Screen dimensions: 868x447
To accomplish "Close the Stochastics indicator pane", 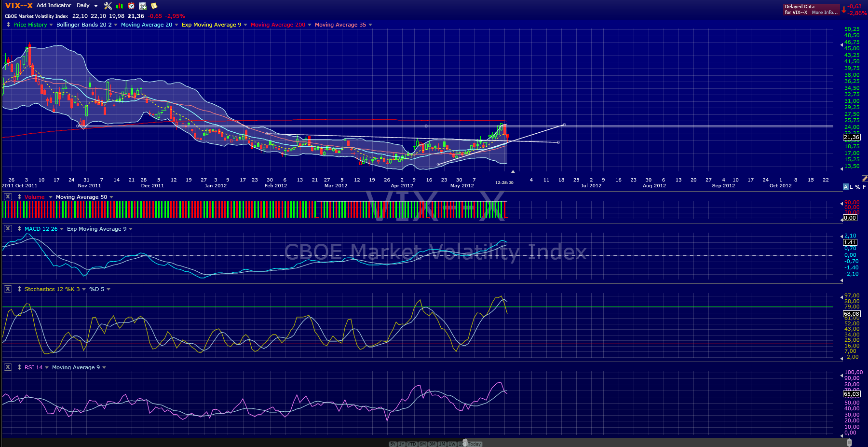I will pyautogui.click(x=8, y=289).
